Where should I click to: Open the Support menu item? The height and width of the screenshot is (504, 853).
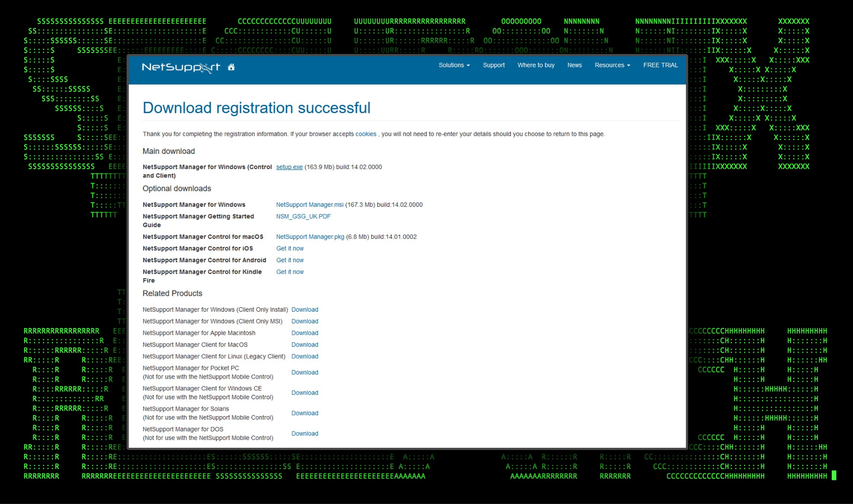494,65
